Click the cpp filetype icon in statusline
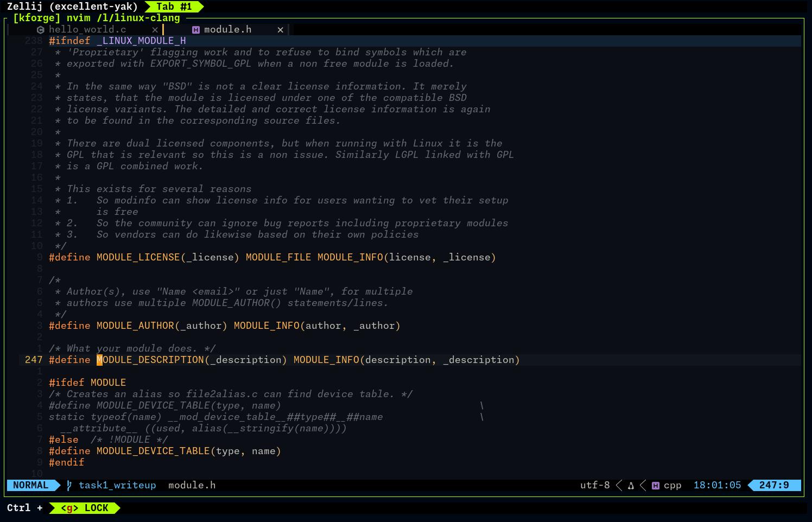 pyautogui.click(x=656, y=486)
